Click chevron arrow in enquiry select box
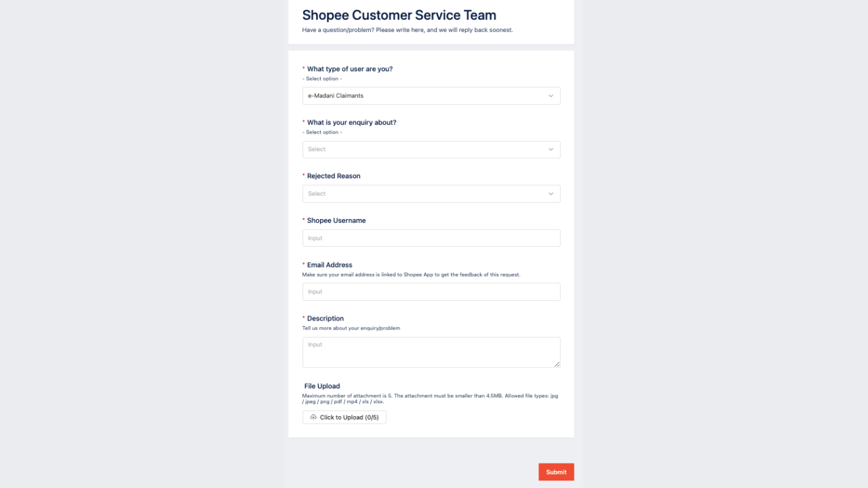Image resolution: width=868 pixels, height=488 pixels. (551, 150)
